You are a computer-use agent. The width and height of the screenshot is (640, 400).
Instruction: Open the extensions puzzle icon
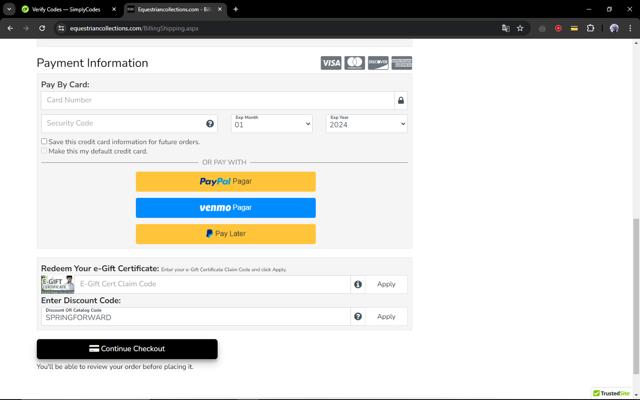(x=590, y=28)
